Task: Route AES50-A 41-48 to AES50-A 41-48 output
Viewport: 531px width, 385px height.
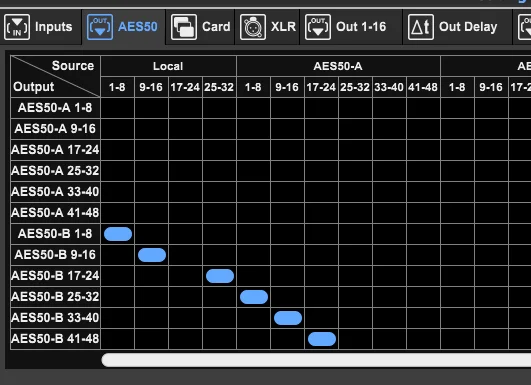Action: [x=424, y=213]
